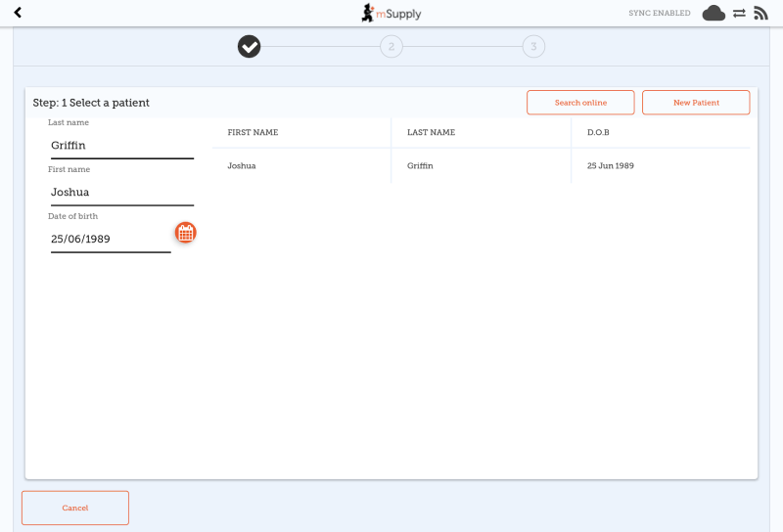The width and height of the screenshot is (783, 532).
Task: Click the SYNC ENABLED status text
Action: coord(659,13)
